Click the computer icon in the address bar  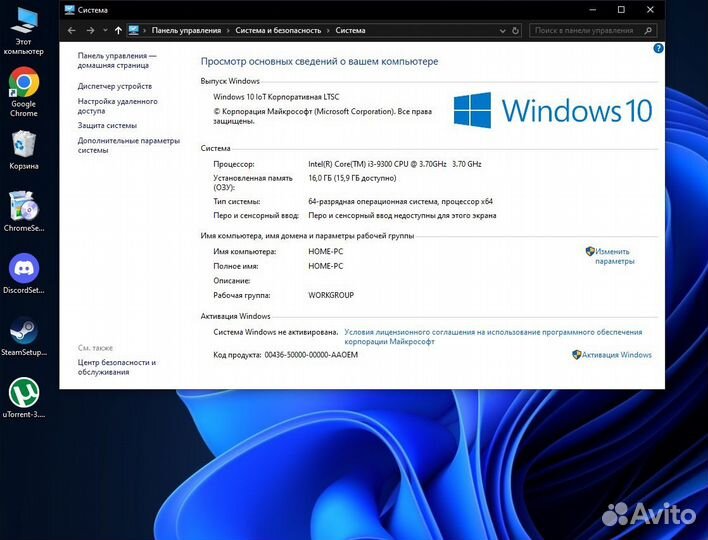coord(133,30)
